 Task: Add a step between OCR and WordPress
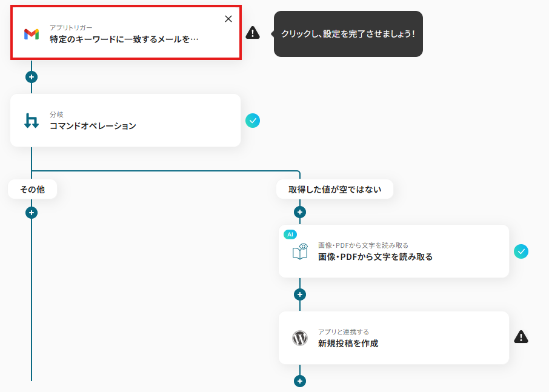[x=300, y=294]
